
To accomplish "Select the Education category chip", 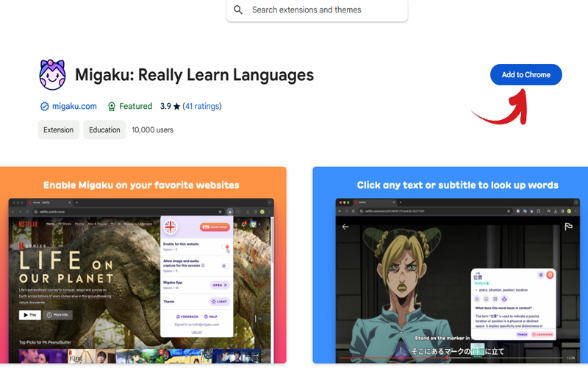I will [x=104, y=130].
